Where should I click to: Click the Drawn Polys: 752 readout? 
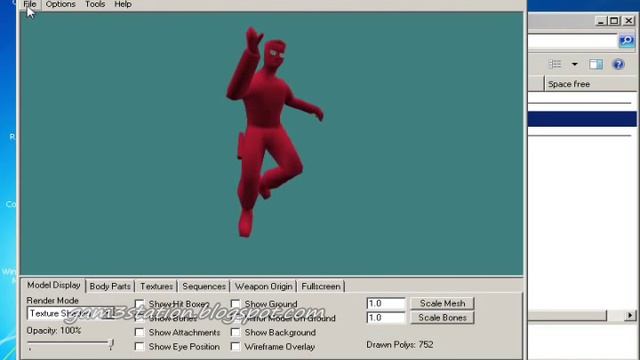click(400, 345)
